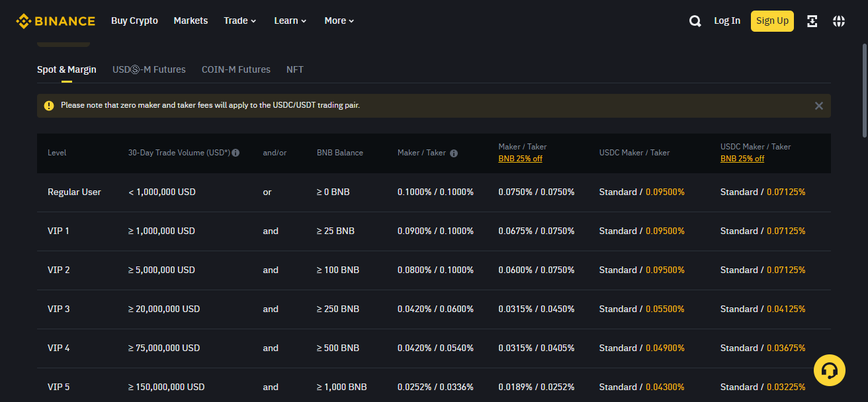Click the '0.0800% / 0.1000%' fee cell
The height and width of the screenshot is (402, 868).
[435, 270]
